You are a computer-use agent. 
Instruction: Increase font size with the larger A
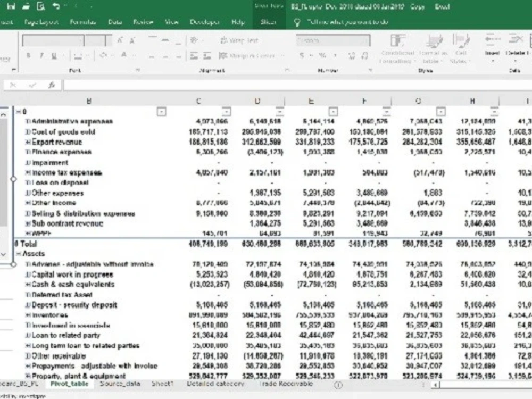[120, 40]
